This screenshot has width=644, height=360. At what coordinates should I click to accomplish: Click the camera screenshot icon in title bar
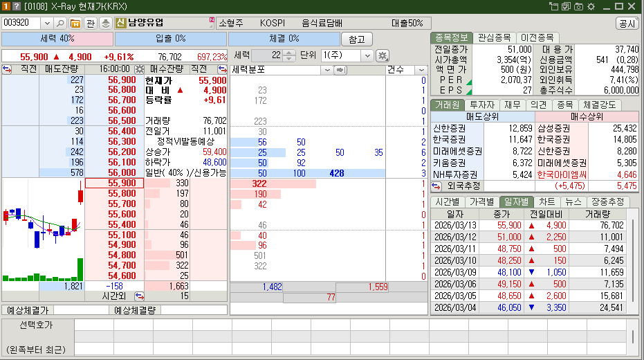(x=578, y=6)
